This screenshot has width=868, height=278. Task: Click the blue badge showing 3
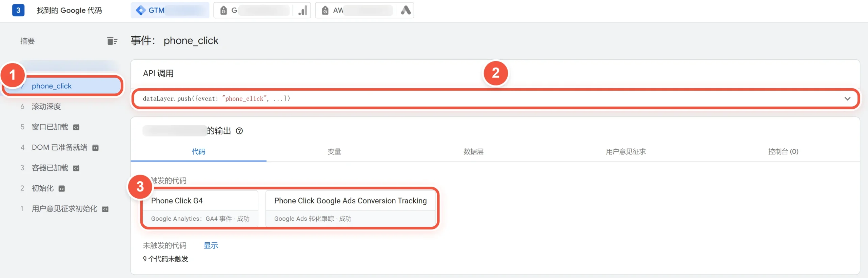point(18,10)
